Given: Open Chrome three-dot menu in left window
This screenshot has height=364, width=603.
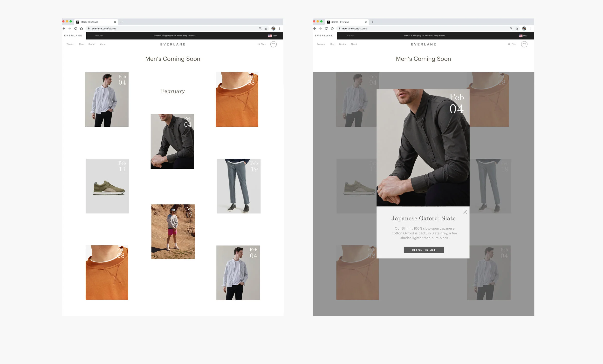Looking at the screenshot, I should (x=279, y=29).
